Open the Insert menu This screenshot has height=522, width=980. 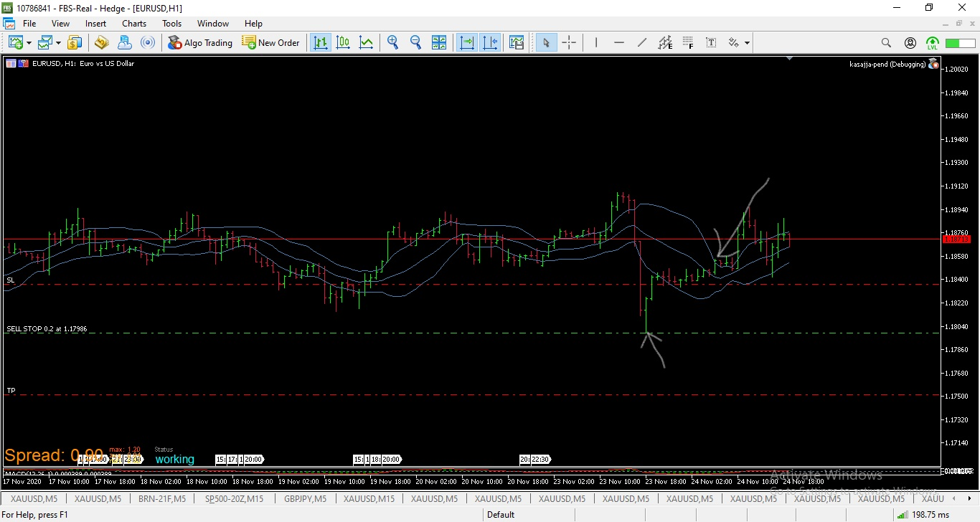[95, 24]
